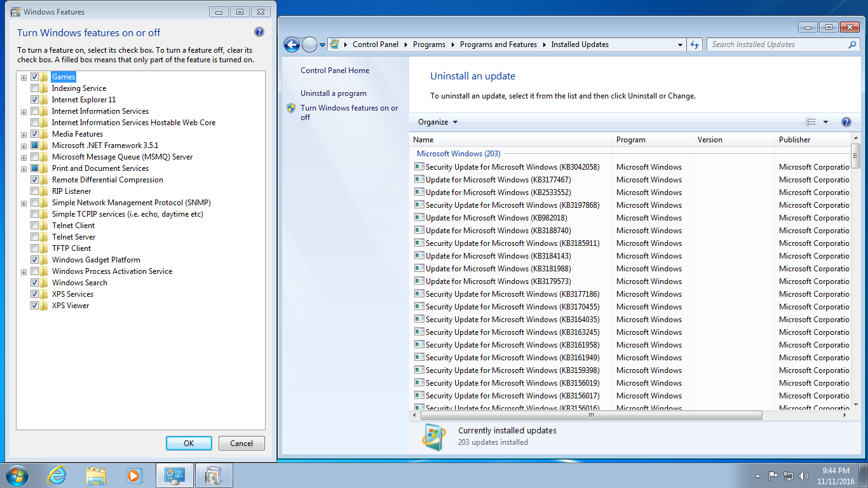Click the update icon for KB3042058
Screen dimensions: 868x488
pyautogui.click(x=419, y=166)
